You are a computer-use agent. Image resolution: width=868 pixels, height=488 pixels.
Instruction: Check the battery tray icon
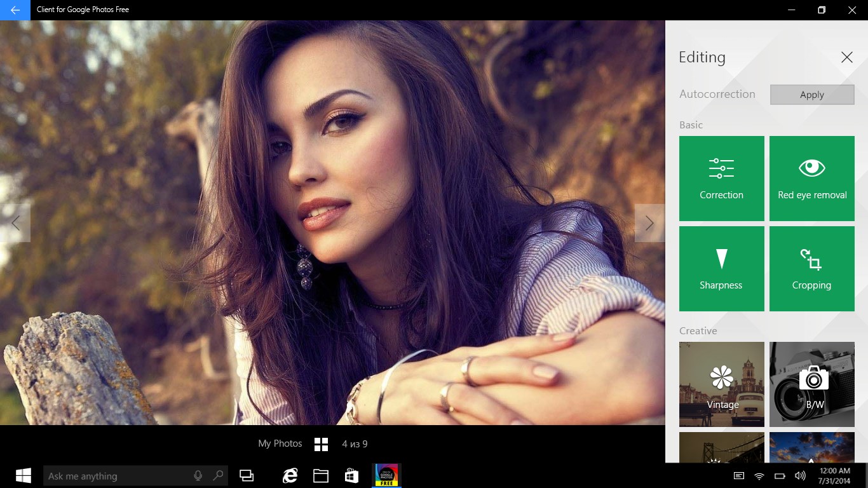(780, 476)
